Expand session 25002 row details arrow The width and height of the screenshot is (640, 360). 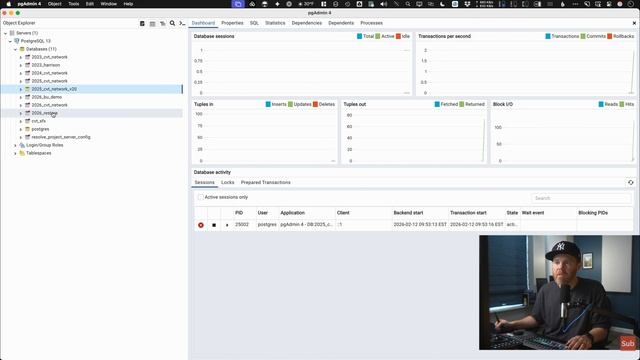pos(227,225)
